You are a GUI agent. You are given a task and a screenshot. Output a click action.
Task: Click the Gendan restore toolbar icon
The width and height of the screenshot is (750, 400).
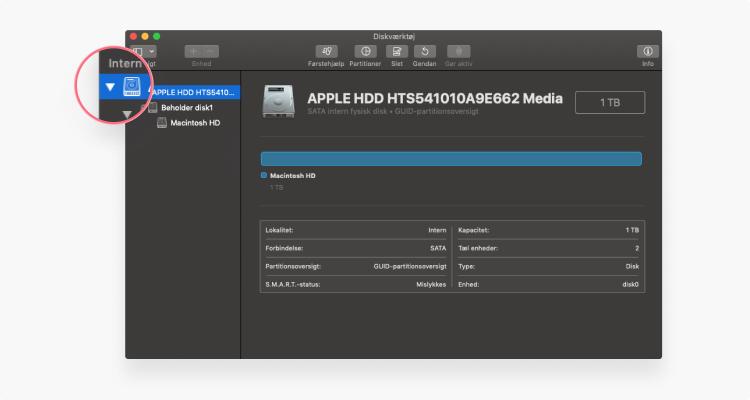pyautogui.click(x=424, y=51)
